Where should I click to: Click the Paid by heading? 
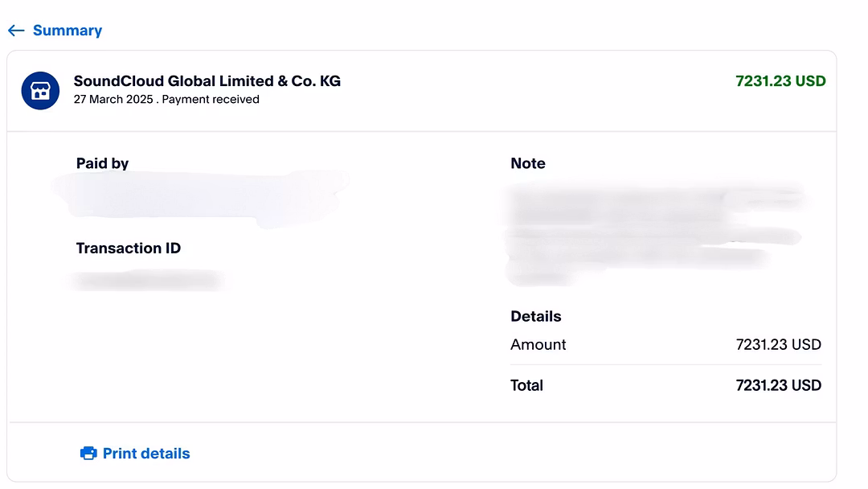(x=102, y=163)
